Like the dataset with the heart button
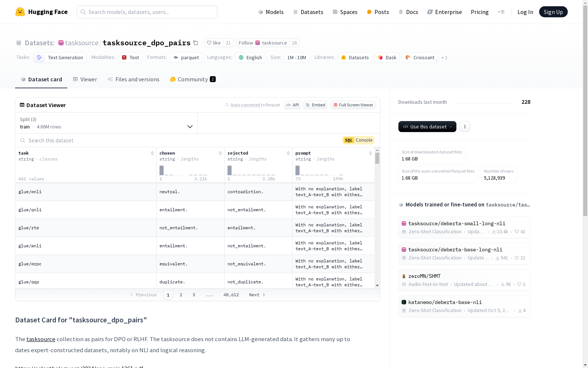The height and width of the screenshot is (368, 588). coord(214,43)
